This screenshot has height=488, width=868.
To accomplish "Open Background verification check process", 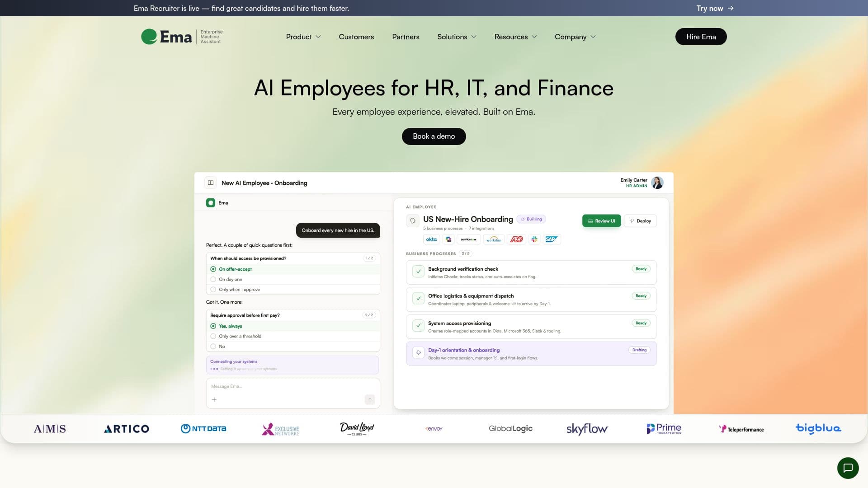I will [531, 272].
